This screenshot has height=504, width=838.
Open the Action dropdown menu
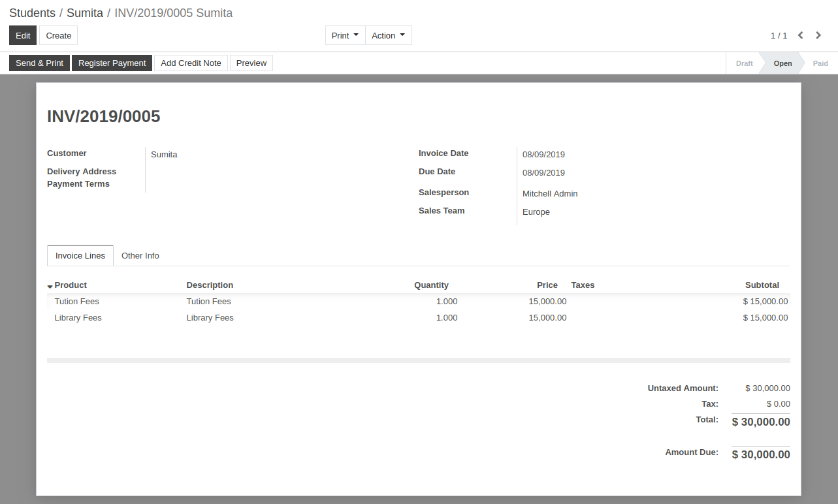point(388,35)
